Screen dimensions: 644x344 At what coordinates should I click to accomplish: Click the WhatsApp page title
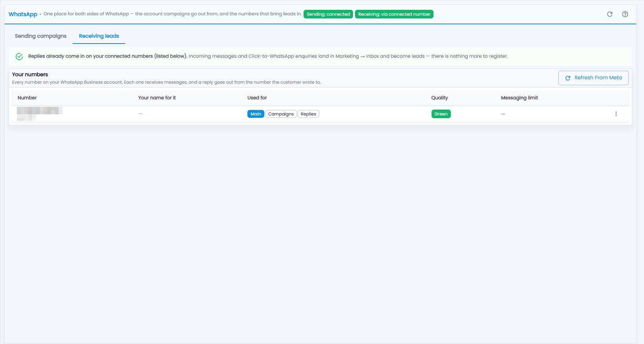pos(23,14)
